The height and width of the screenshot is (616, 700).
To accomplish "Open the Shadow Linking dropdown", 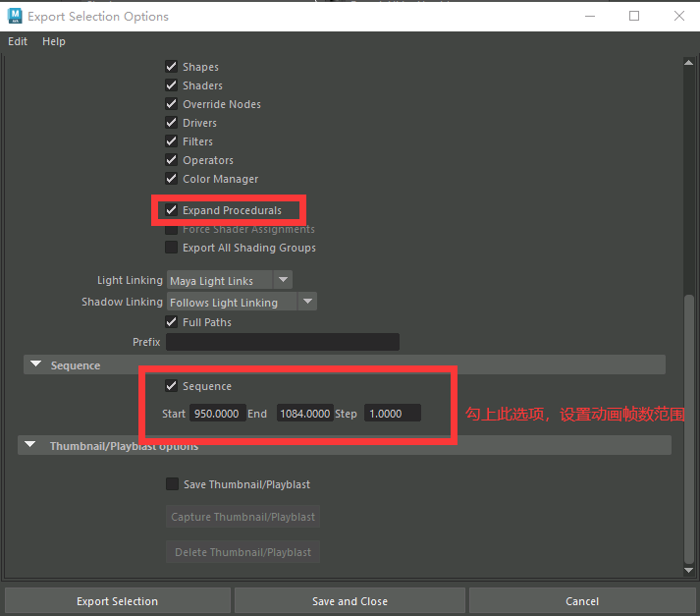I will [x=242, y=303].
